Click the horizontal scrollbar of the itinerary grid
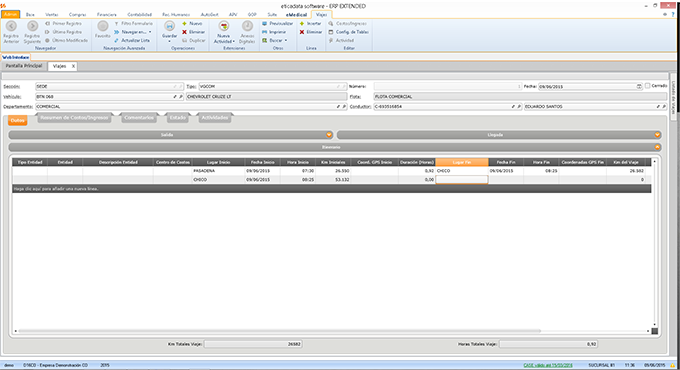 click(x=280, y=331)
